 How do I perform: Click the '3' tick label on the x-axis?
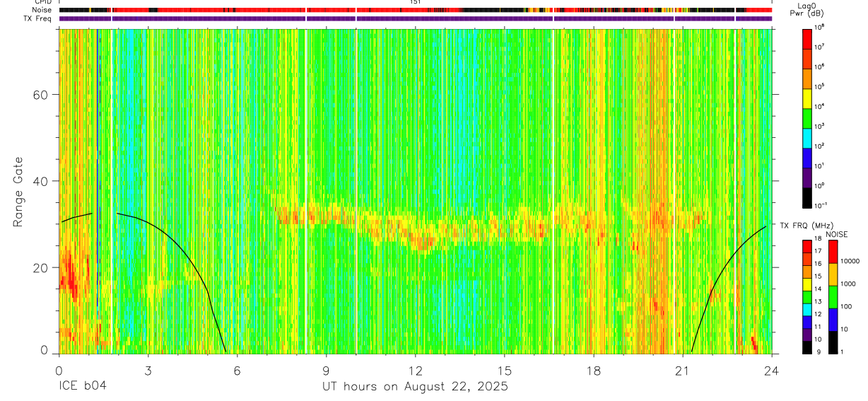coord(148,370)
